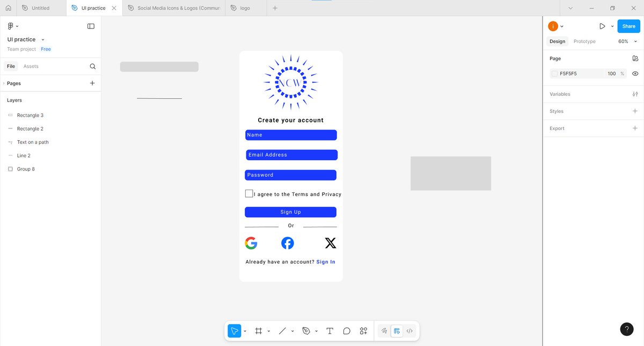Click the Sign In link text

(326, 262)
